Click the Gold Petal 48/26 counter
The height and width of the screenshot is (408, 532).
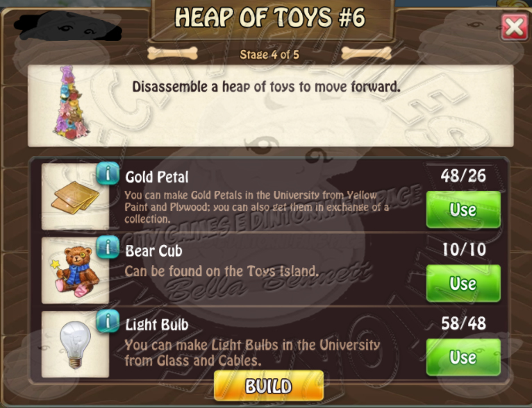463,176
